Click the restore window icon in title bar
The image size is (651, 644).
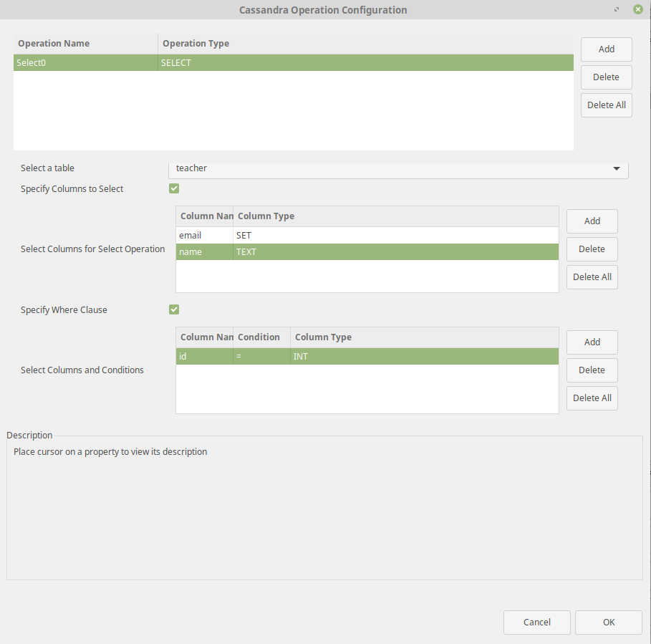click(617, 10)
